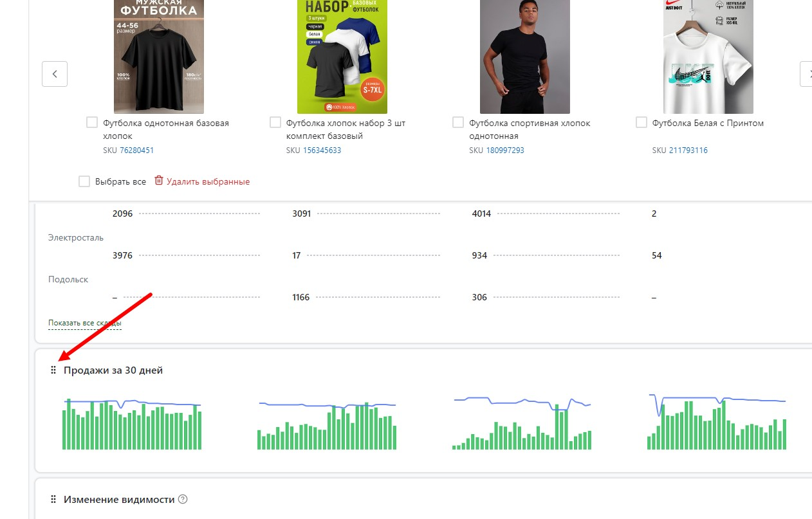Click the first product's 30-day sales chart
Image resolution: width=812 pixels, height=519 pixels.
pyautogui.click(x=132, y=424)
